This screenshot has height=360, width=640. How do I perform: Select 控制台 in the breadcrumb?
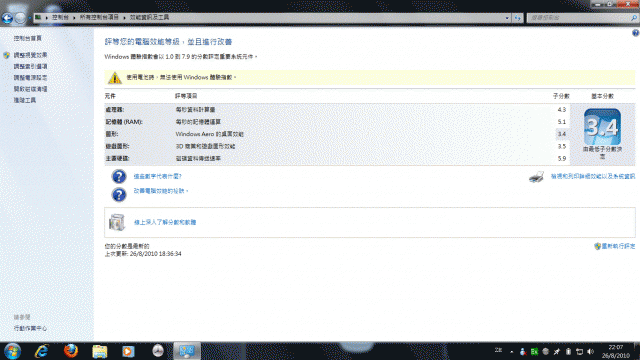(x=60, y=18)
